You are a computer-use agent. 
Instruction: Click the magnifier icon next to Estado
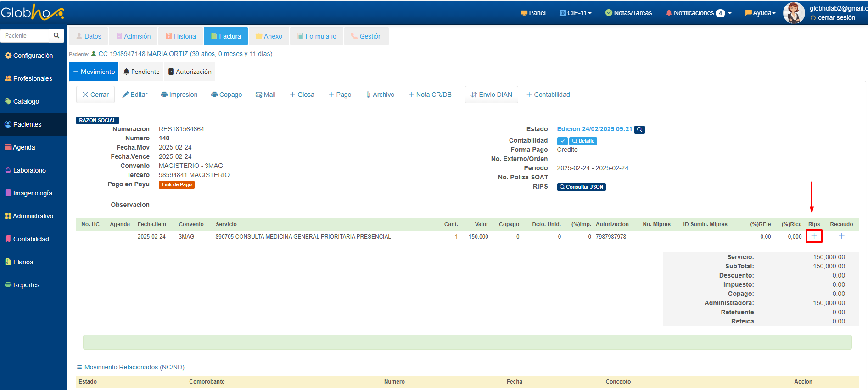(639, 130)
